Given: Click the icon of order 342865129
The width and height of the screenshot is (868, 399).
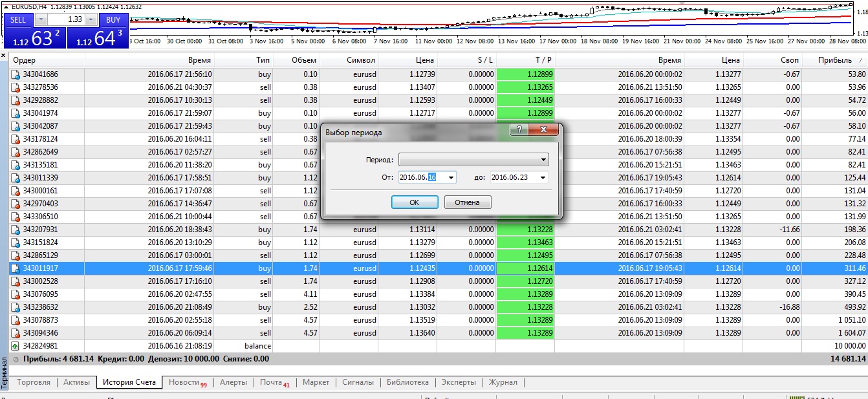Looking at the screenshot, I should click(16, 255).
